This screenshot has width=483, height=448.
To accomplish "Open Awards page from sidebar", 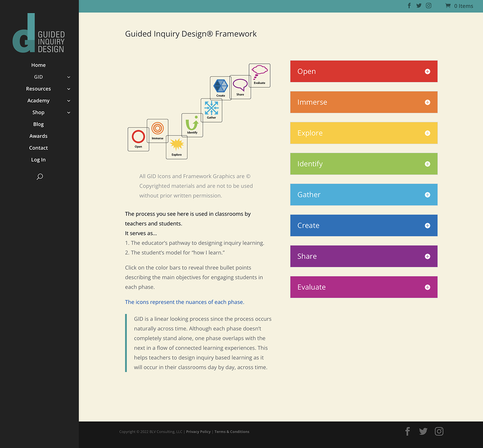I will [38, 136].
